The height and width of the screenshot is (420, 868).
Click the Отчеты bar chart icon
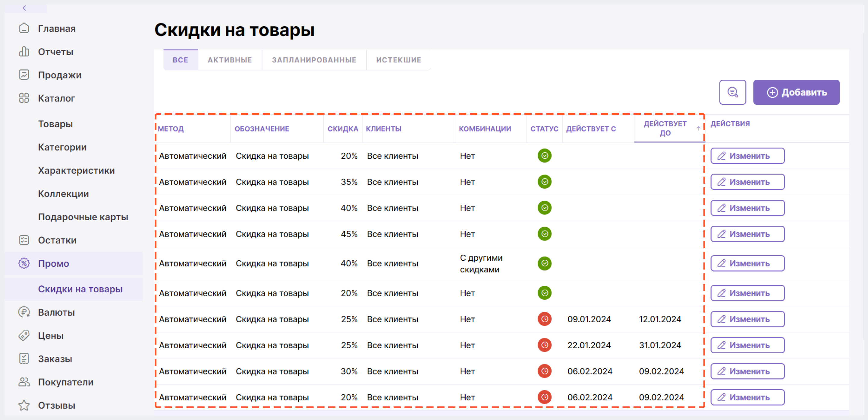(x=24, y=52)
